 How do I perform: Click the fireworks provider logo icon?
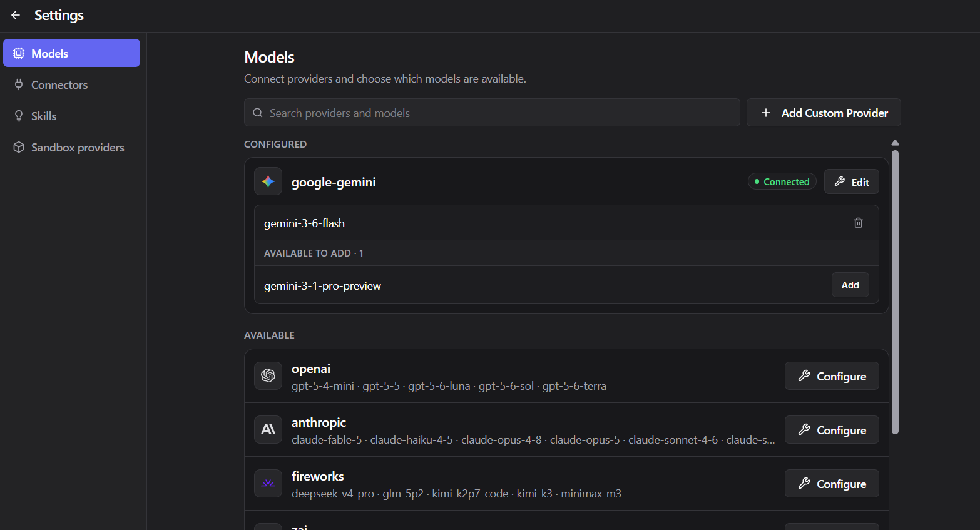[x=268, y=483]
